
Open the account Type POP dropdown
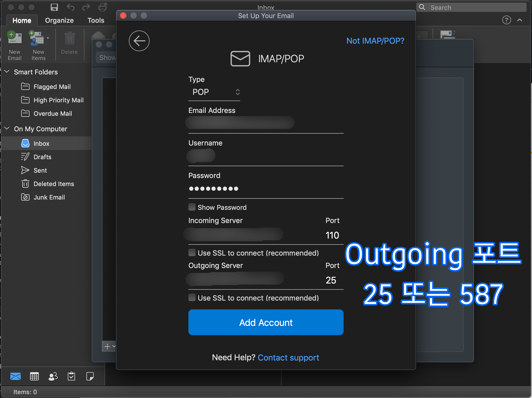click(x=214, y=92)
